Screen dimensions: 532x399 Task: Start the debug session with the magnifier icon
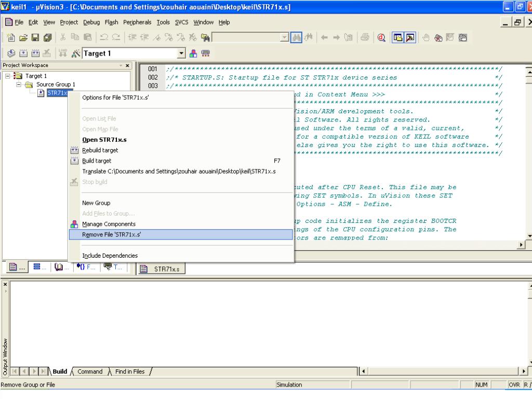pos(381,37)
